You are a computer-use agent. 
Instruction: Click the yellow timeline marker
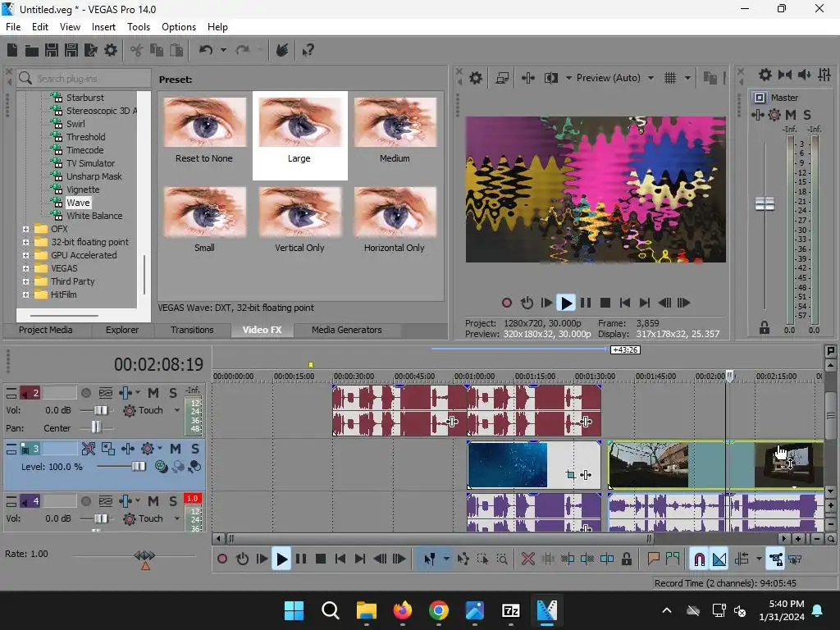pos(311,365)
